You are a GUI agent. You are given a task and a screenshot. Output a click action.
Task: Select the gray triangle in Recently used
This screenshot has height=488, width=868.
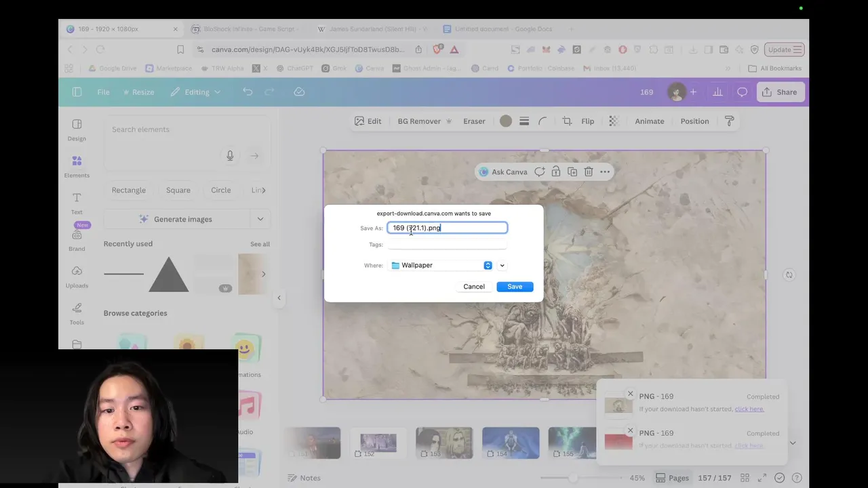tap(169, 274)
